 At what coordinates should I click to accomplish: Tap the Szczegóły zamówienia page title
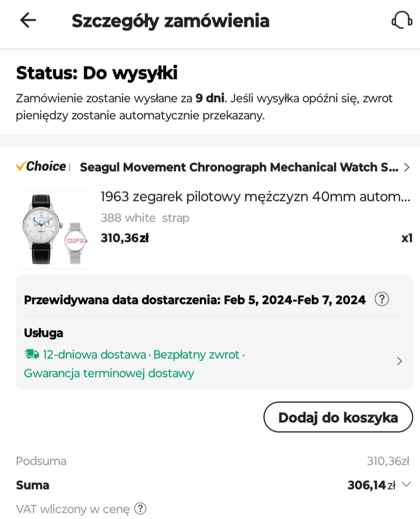tap(170, 21)
